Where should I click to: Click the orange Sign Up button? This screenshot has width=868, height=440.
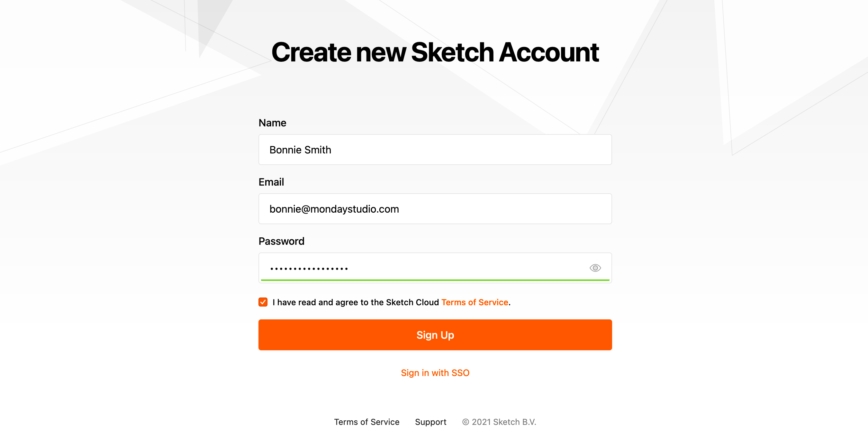click(x=435, y=335)
